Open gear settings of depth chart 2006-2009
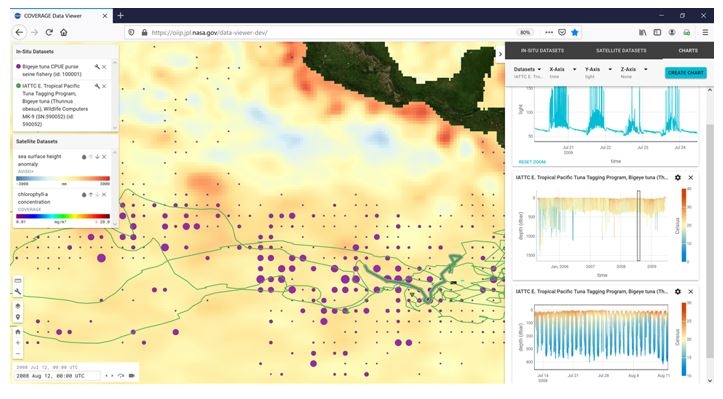Viewport: 723px width, 399px height. (x=677, y=178)
